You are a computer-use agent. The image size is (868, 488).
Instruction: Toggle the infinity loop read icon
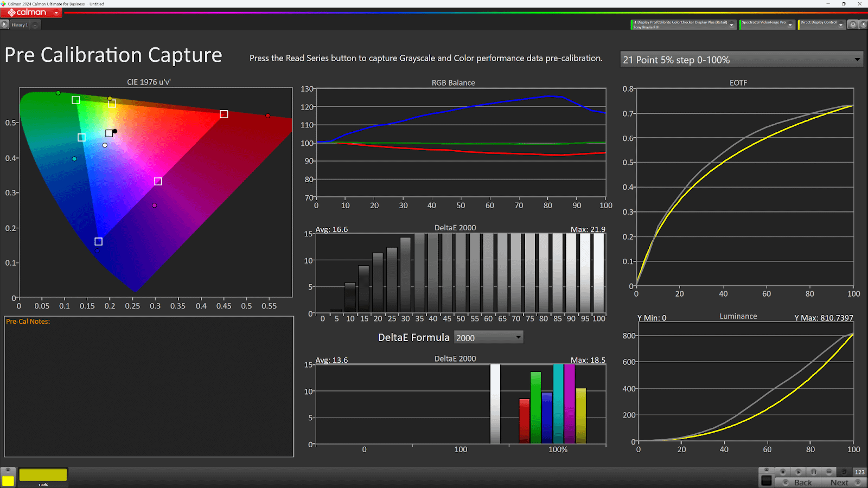pos(828,472)
